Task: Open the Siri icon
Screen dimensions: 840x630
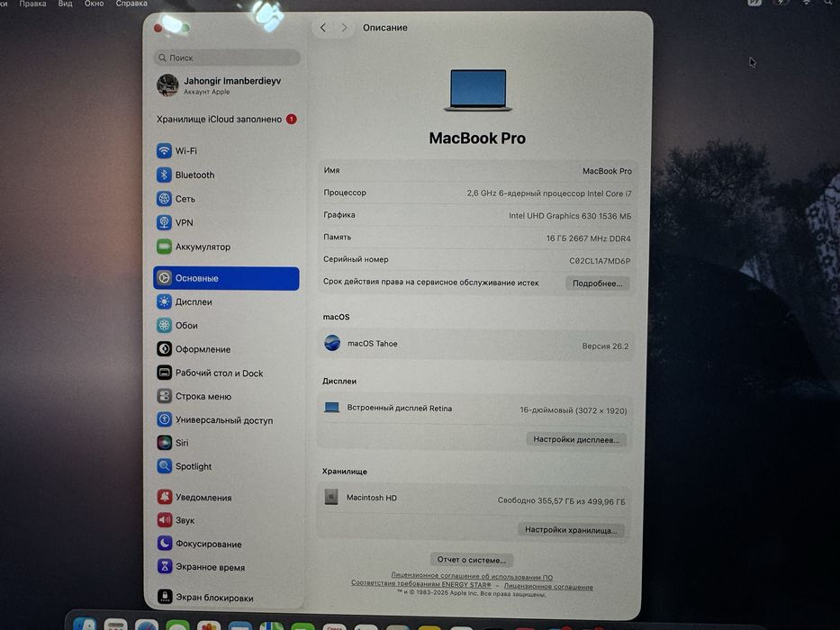Action: (x=164, y=443)
